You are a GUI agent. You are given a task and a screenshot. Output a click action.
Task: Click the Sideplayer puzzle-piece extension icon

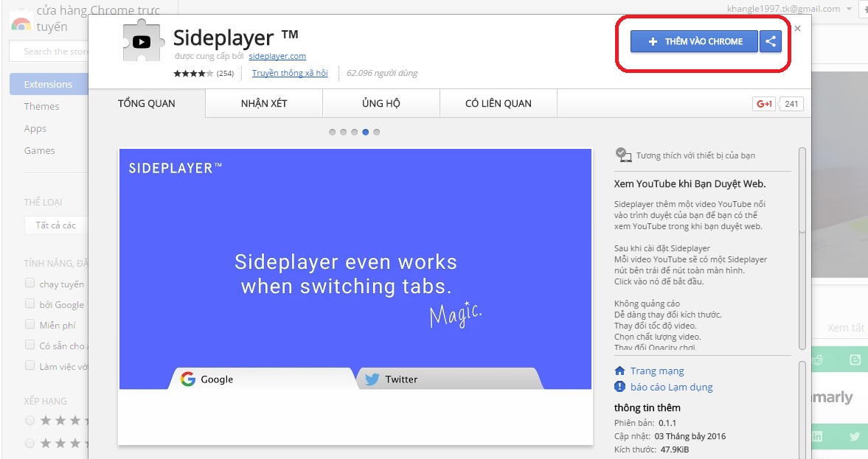pos(143,40)
